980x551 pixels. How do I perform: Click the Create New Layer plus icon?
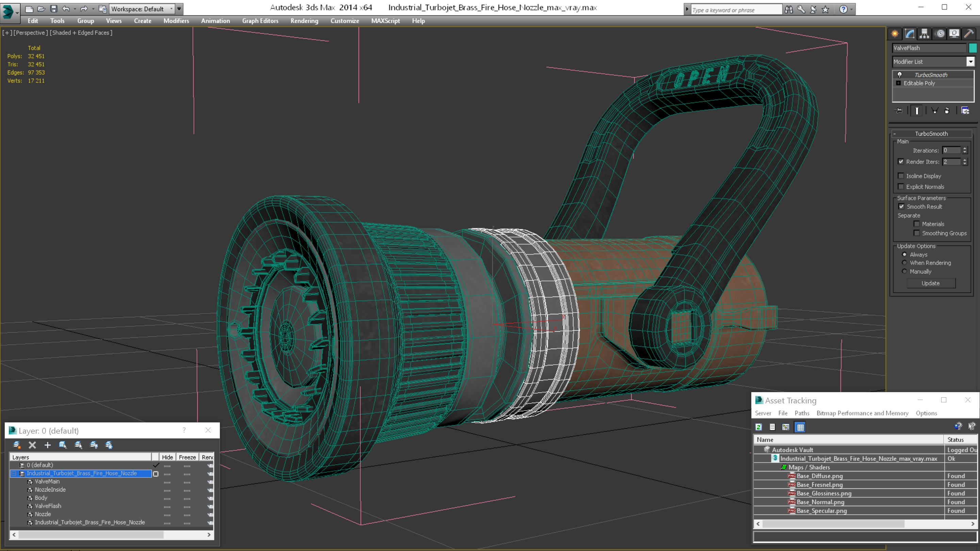(48, 445)
